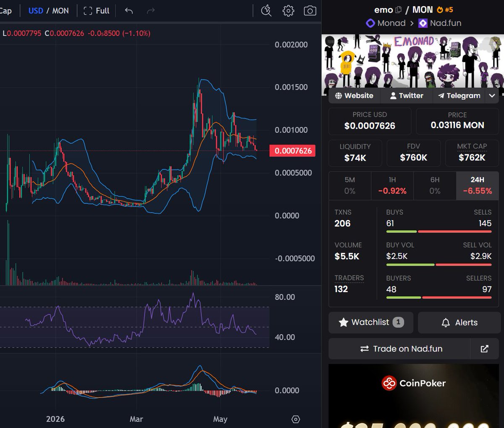Screen dimensions: 504x428
Task: Click the BUY VOL $2.5K value
Action: coord(397,256)
